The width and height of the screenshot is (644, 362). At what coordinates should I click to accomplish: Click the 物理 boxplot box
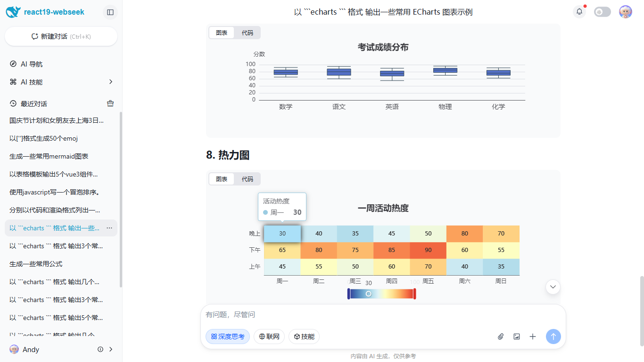[x=445, y=70]
